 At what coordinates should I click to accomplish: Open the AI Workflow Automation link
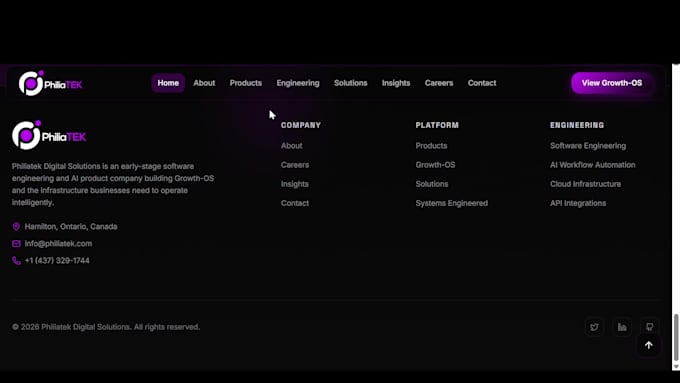(x=592, y=165)
